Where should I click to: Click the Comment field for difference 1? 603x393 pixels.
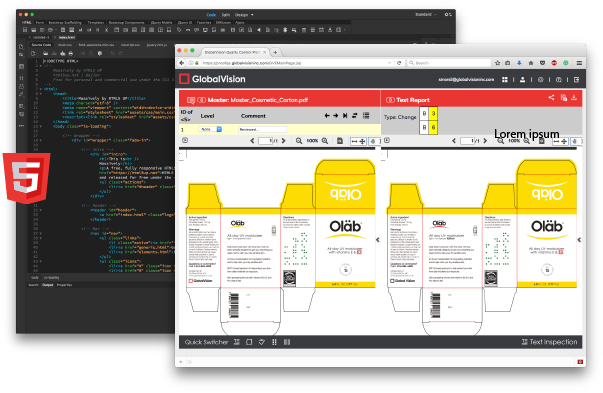(262, 129)
